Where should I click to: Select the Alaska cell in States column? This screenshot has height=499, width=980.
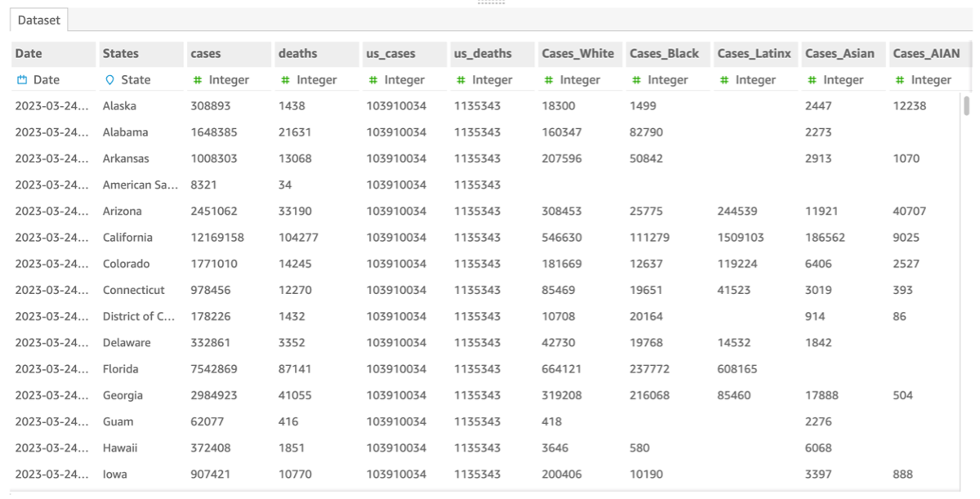pyautogui.click(x=119, y=105)
